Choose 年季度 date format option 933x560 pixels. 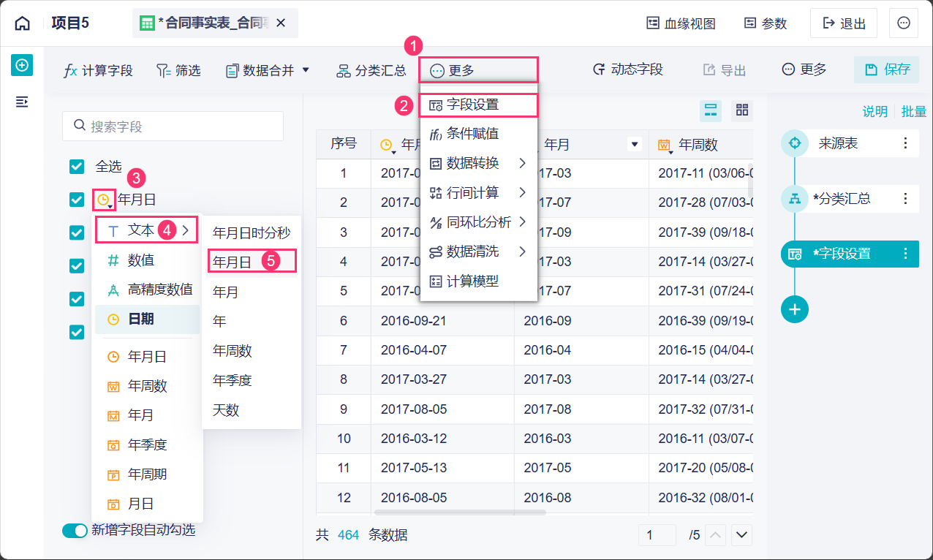click(147, 445)
